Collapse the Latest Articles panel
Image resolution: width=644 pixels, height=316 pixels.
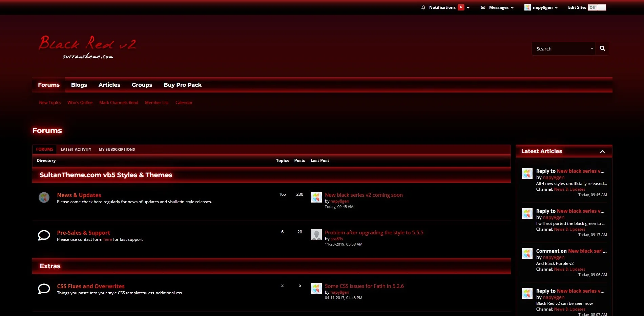(x=603, y=151)
